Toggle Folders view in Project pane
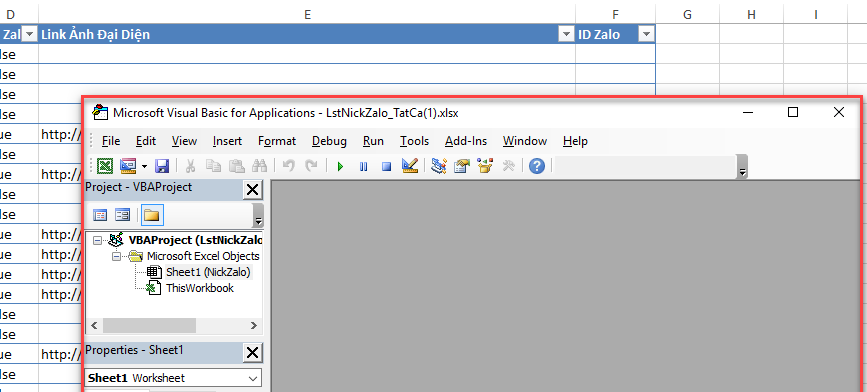Screen dimensions: 867x392 152,216
